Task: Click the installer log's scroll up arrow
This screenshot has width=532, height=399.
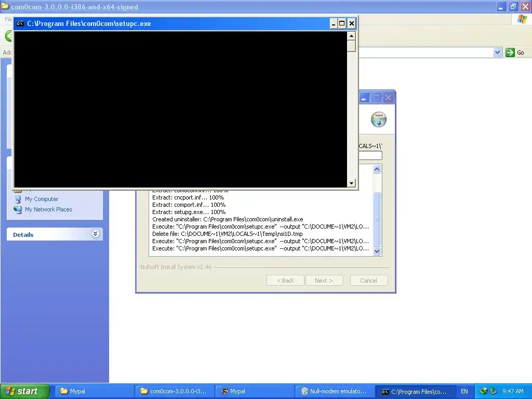Action: click(x=377, y=169)
